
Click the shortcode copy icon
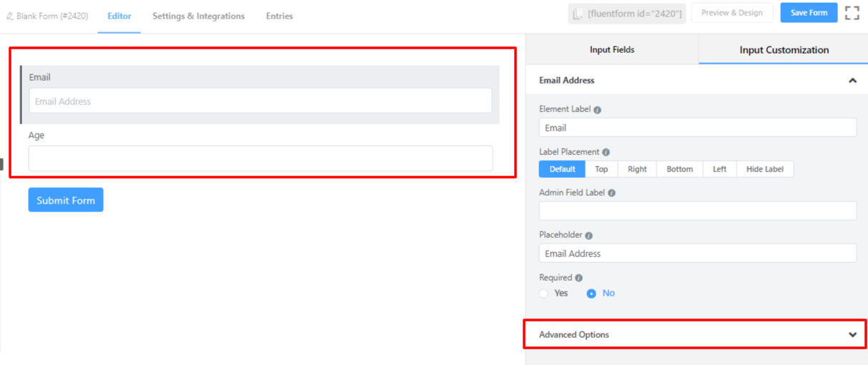tap(578, 14)
